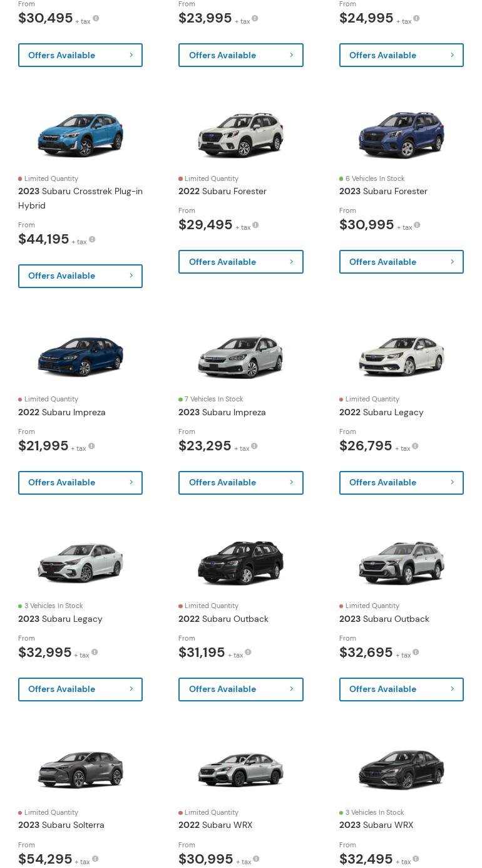
Task: Click tax info icon for 2023 Impreza
Action: [x=254, y=446]
